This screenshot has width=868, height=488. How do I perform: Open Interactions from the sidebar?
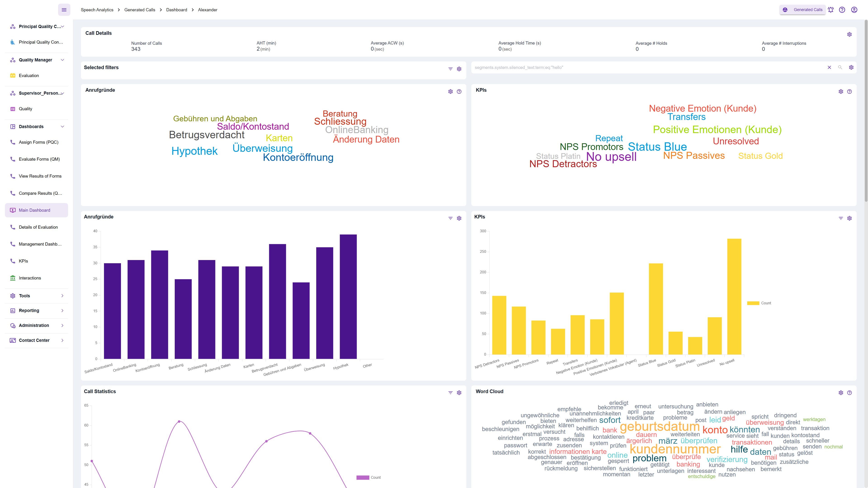pyautogui.click(x=30, y=278)
